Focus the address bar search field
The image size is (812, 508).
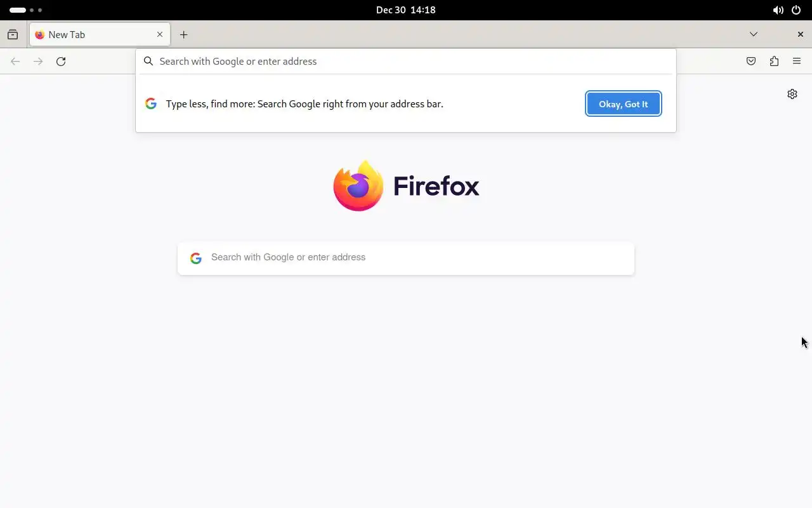(x=406, y=62)
